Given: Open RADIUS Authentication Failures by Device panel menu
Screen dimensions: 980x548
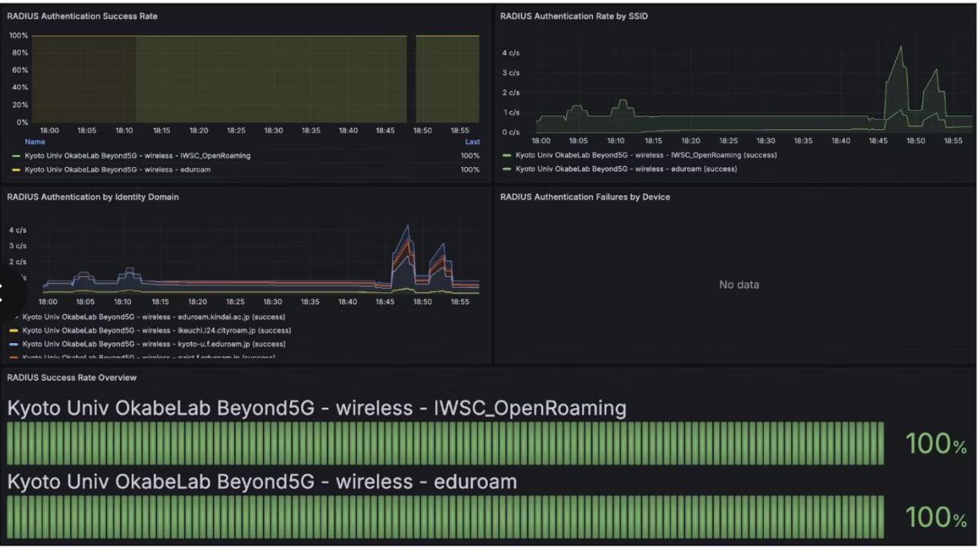Looking at the screenshot, I should coord(585,197).
